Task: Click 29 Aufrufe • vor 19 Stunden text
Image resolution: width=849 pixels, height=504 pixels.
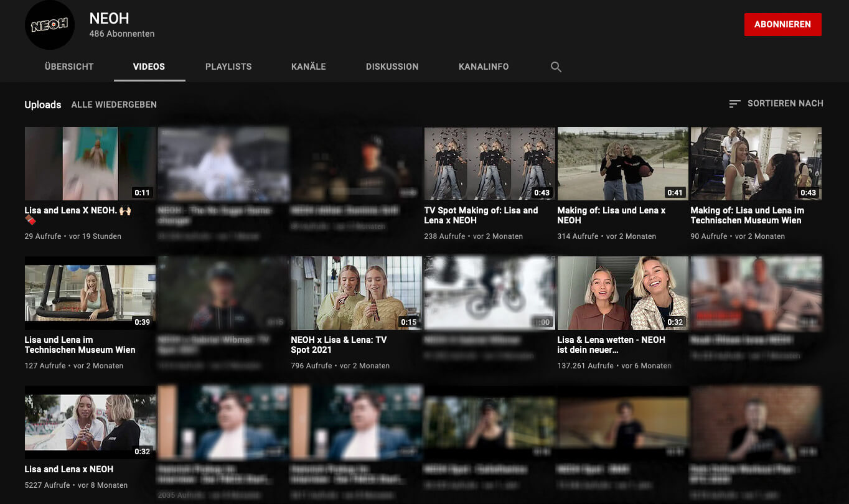Action: tap(73, 236)
